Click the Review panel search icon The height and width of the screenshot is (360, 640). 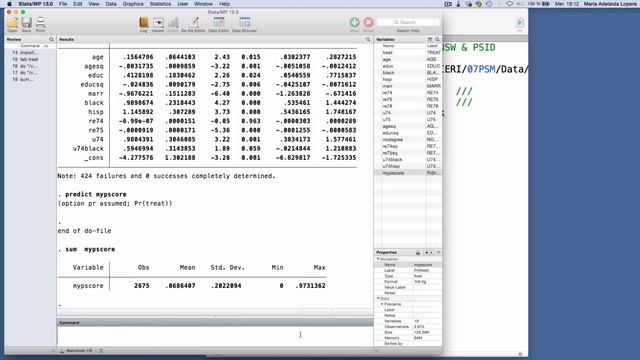click(x=51, y=40)
